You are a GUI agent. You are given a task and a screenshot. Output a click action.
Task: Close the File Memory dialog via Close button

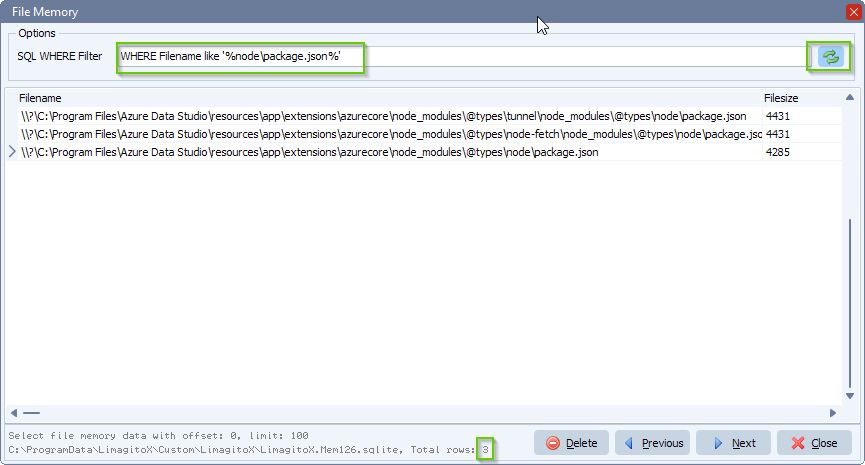pyautogui.click(x=814, y=443)
